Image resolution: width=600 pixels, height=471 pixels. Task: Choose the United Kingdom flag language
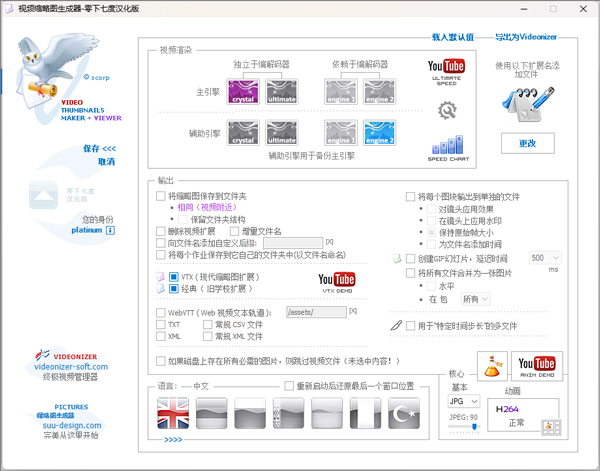[173, 413]
